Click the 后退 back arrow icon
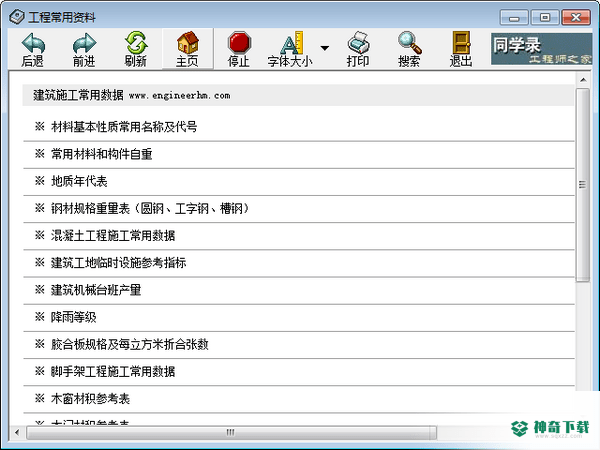 coord(33,42)
